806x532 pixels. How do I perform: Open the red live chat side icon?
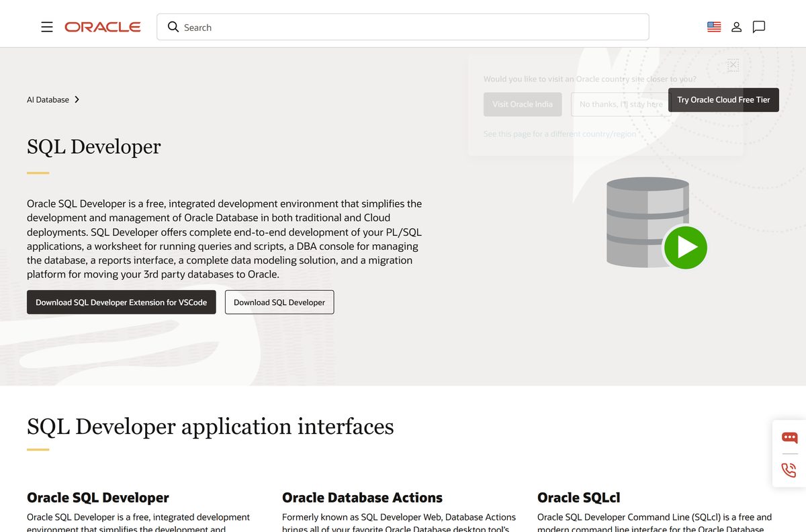(x=789, y=438)
